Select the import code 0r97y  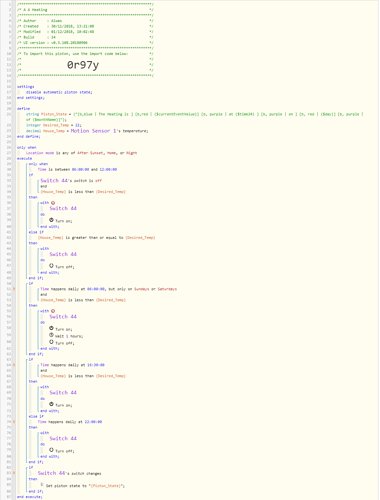(83, 65)
